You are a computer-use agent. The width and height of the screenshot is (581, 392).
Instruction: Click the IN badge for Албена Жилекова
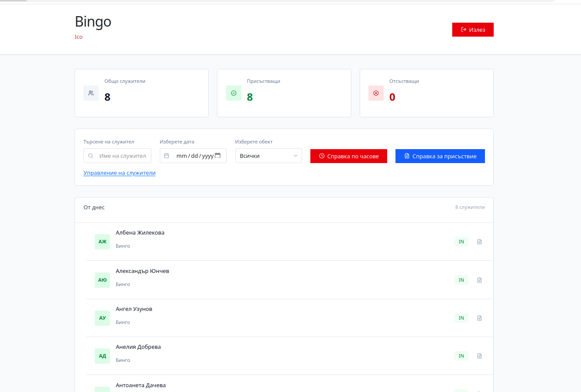(461, 242)
